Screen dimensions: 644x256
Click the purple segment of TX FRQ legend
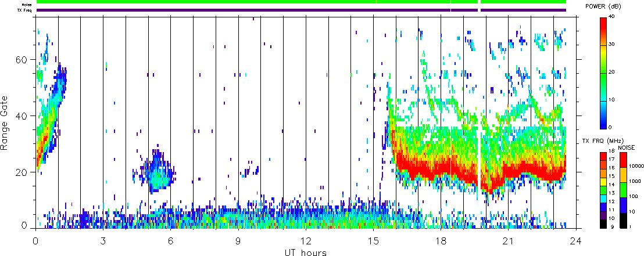604,215
